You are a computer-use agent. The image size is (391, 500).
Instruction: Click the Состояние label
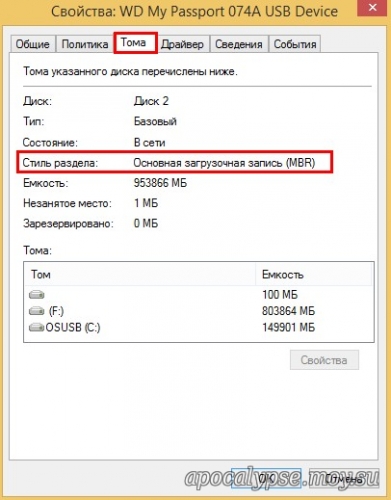point(50,143)
